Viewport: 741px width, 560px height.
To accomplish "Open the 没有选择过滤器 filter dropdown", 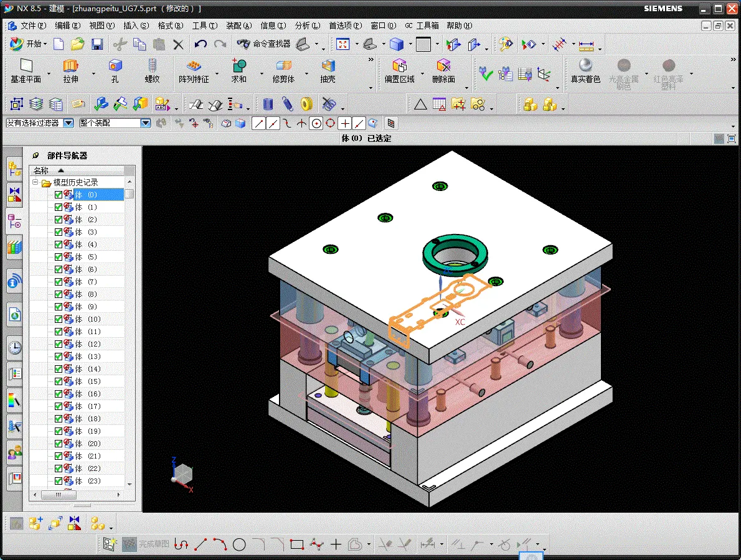I will [68, 123].
